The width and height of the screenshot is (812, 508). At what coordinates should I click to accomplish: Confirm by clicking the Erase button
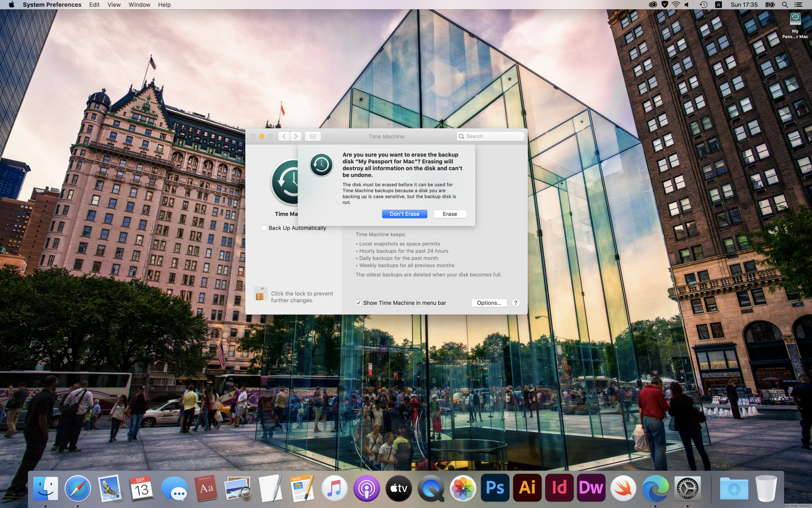[x=450, y=214]
